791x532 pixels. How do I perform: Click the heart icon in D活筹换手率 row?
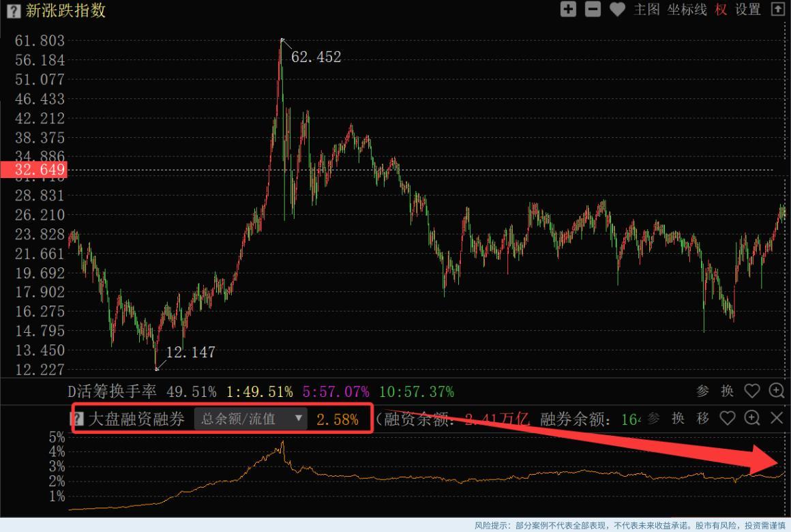pos(751,391)
